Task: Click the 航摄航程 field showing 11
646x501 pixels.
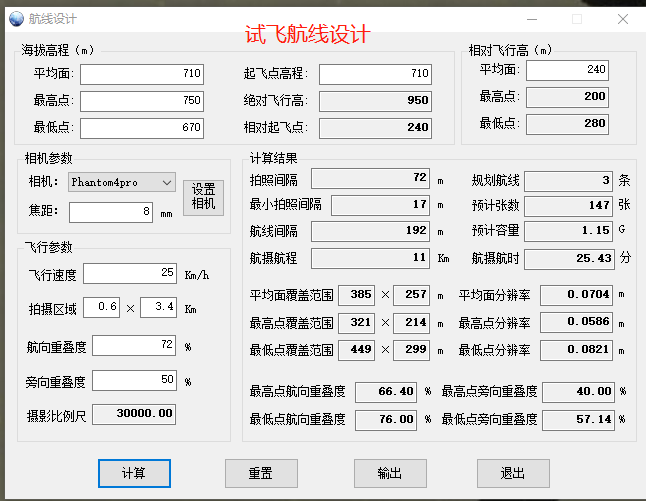Action: tap(370, 258)
